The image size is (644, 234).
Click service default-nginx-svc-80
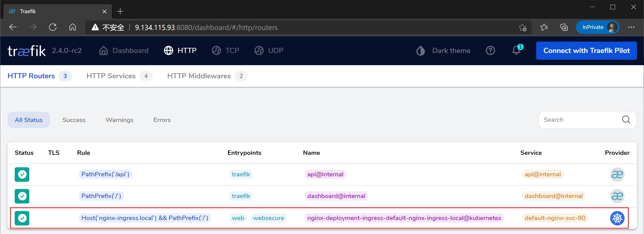[555, 218]
